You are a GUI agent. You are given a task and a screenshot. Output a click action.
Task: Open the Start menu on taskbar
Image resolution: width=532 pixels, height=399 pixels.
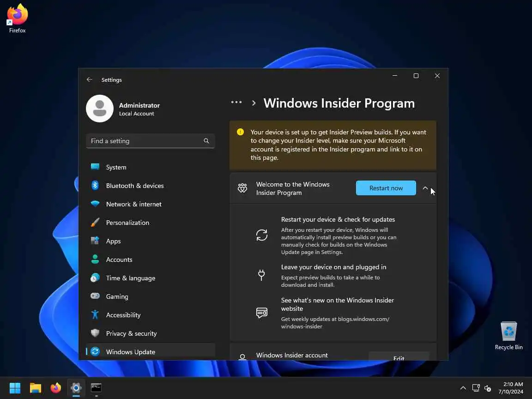click(x=15, y=388)
